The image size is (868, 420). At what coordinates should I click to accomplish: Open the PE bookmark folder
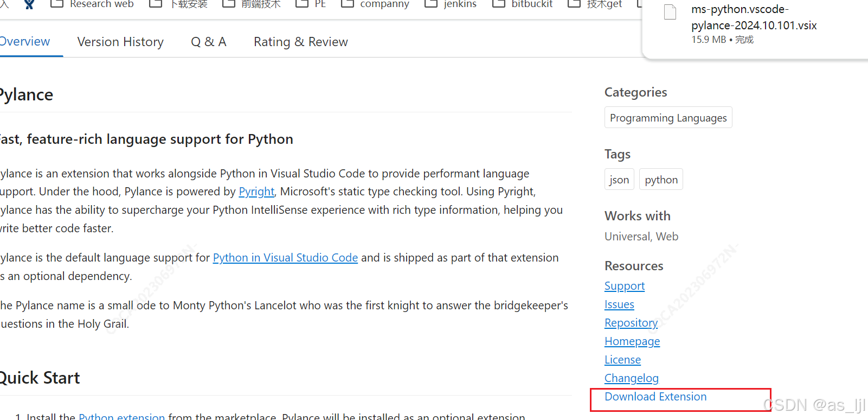(311, 4)
